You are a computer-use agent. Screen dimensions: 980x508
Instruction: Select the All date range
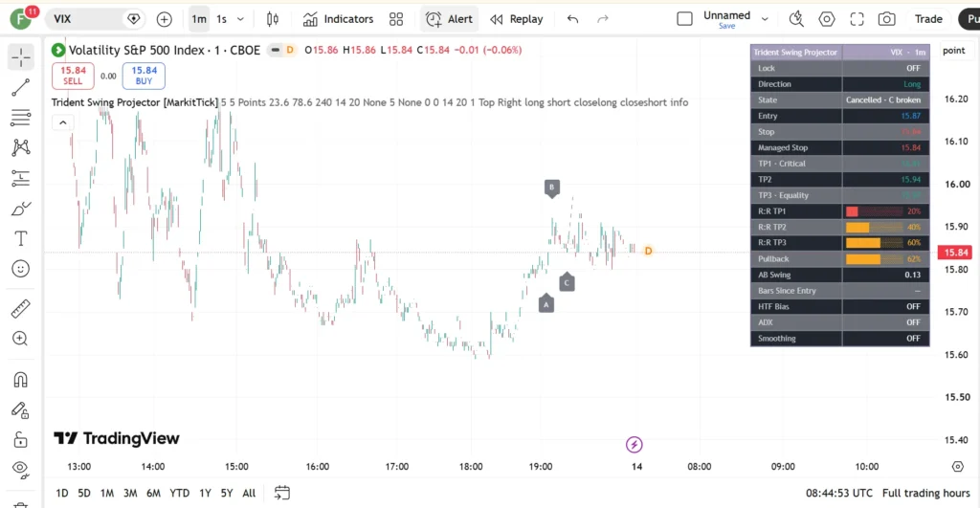click(x=249, y=493)
